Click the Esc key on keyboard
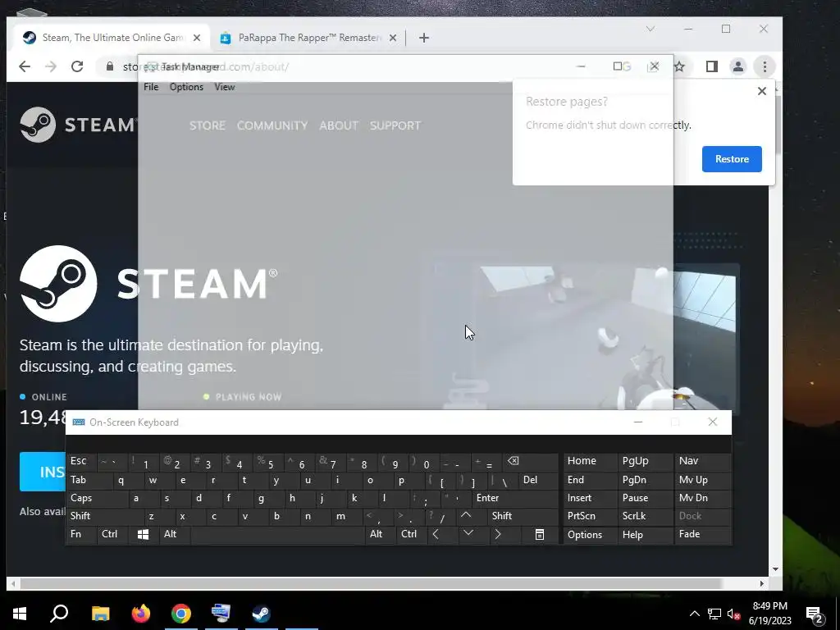The height and width of the screenshot is (630, 840). point(82,461)
